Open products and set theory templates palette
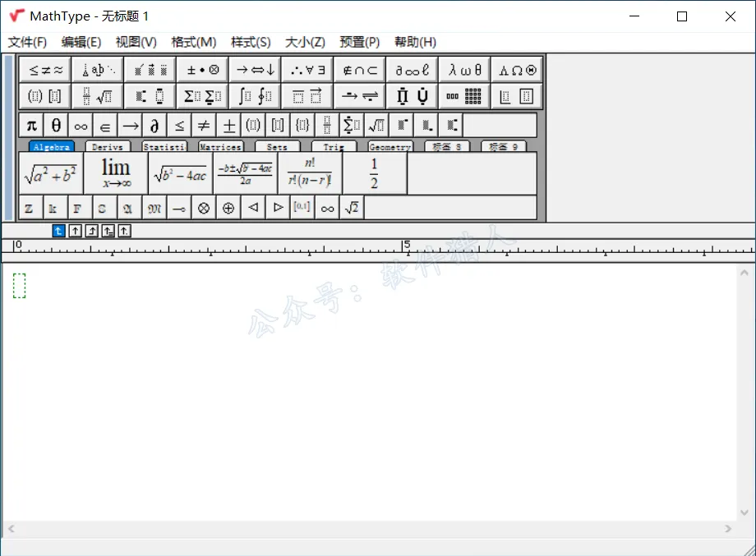 tap(413, 96)
